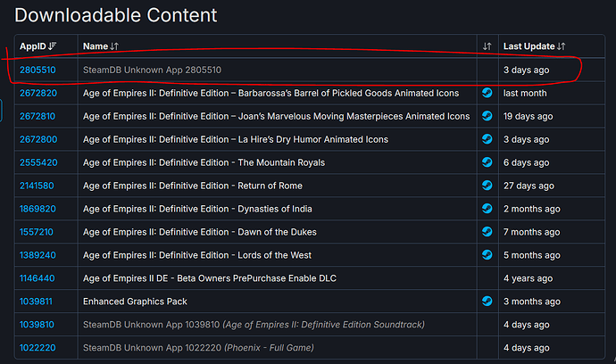Select '19 days ago' update cell
616x364 pixels.
pos(528,116)
